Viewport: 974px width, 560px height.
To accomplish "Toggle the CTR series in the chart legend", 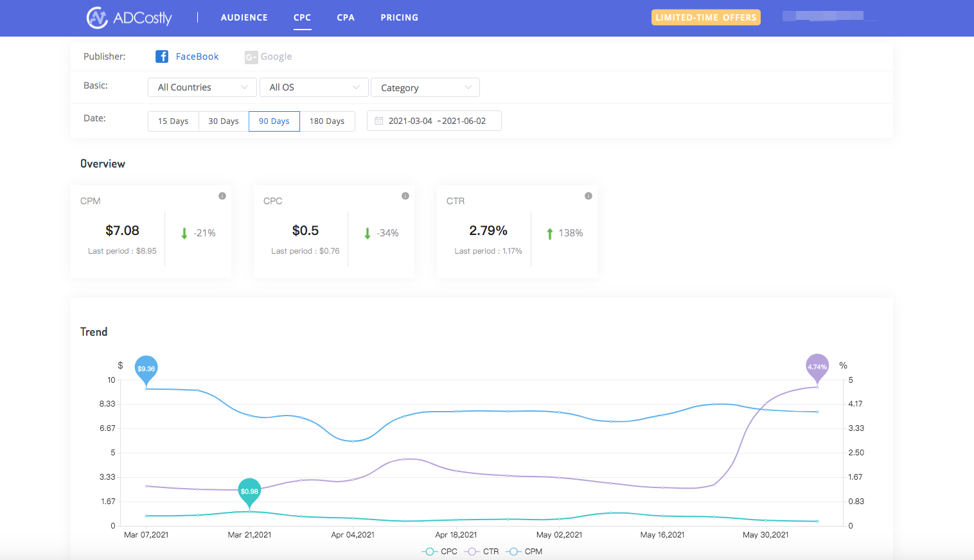I will coord(482,551).
